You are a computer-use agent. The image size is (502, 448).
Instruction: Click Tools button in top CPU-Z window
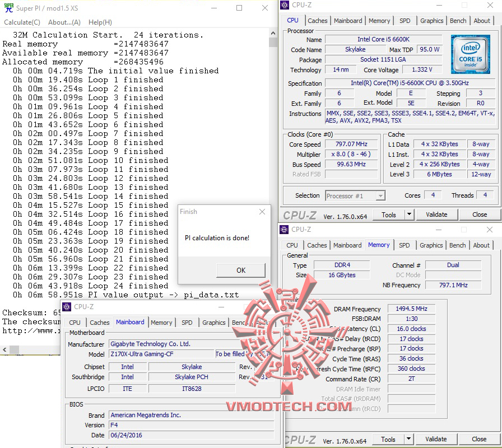point(388,215)
